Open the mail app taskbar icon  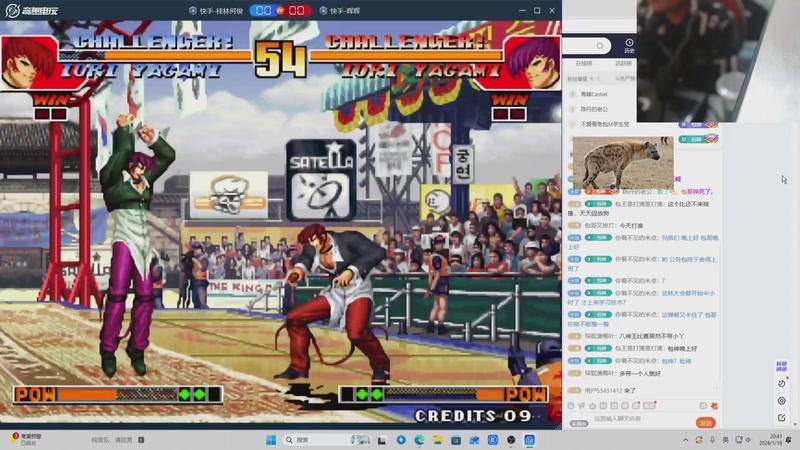tap(474, 440)
